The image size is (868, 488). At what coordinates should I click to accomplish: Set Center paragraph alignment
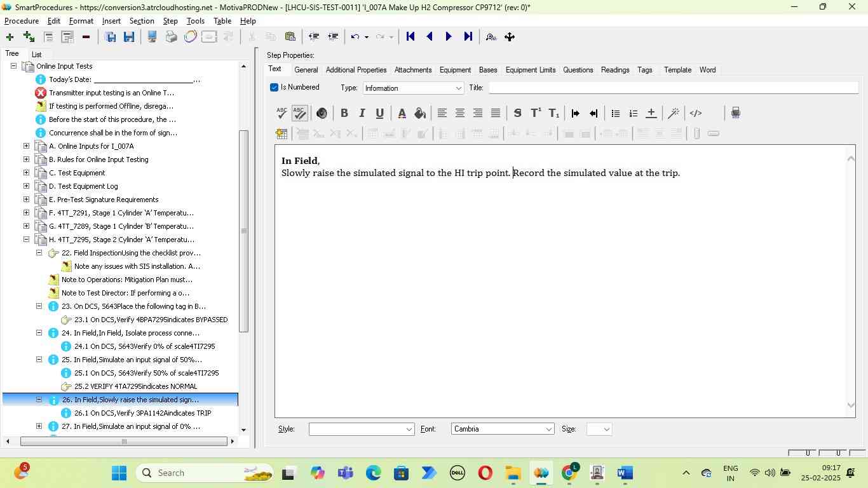459,113
